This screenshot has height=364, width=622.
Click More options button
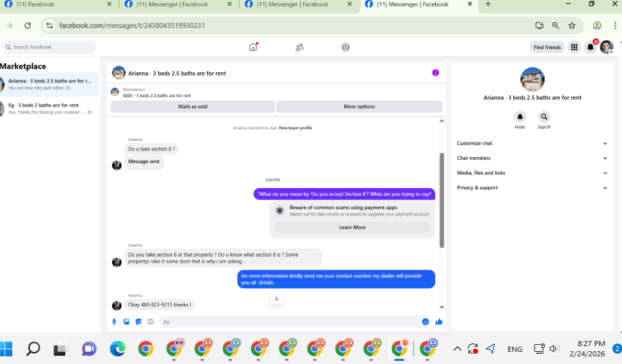[359, 106]
